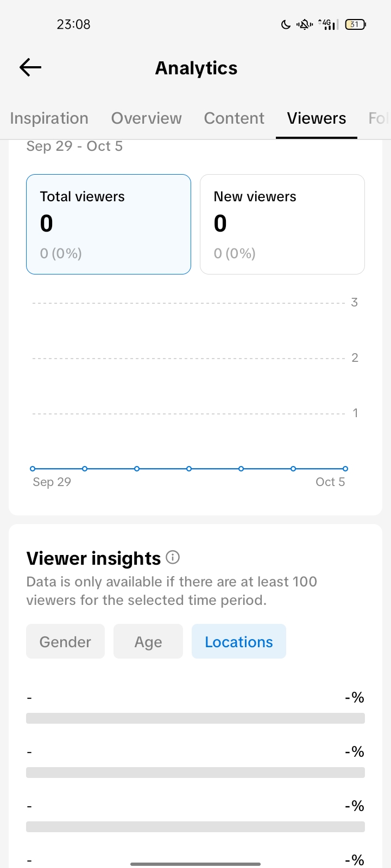
Task: Open the partially visible Followers tab
Action: [x=378, y=118]
